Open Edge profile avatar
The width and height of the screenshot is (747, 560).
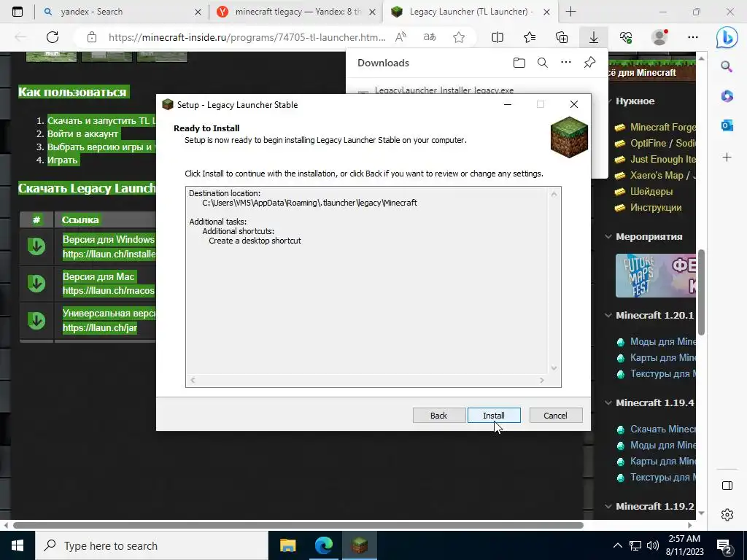[659, 37]
